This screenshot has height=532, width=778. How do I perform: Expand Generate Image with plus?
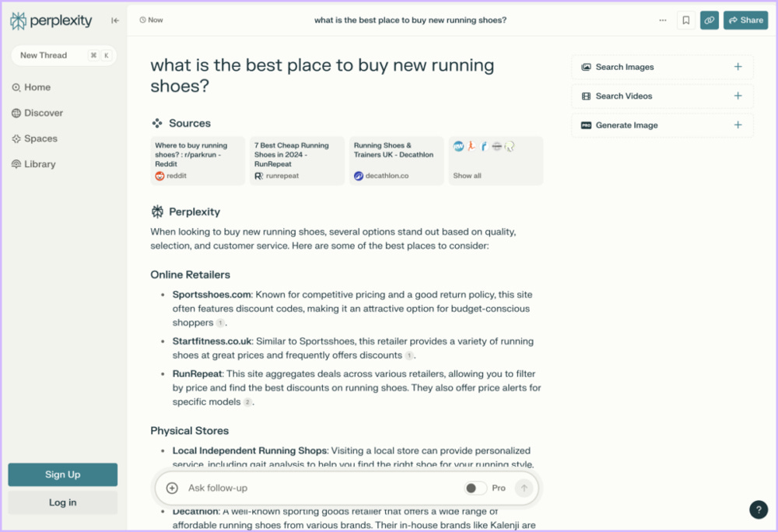point(738,125)
